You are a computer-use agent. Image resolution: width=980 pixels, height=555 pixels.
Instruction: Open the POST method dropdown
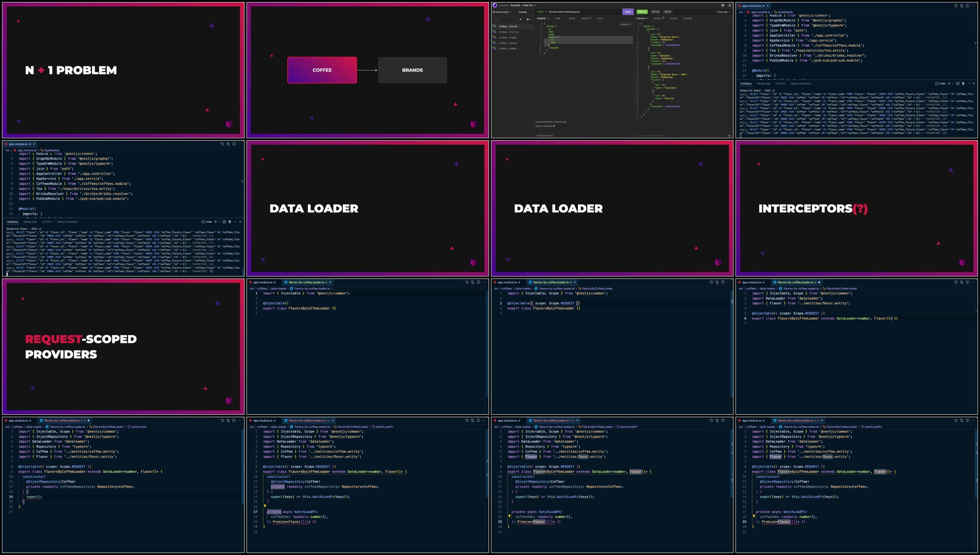pos(542,12)
